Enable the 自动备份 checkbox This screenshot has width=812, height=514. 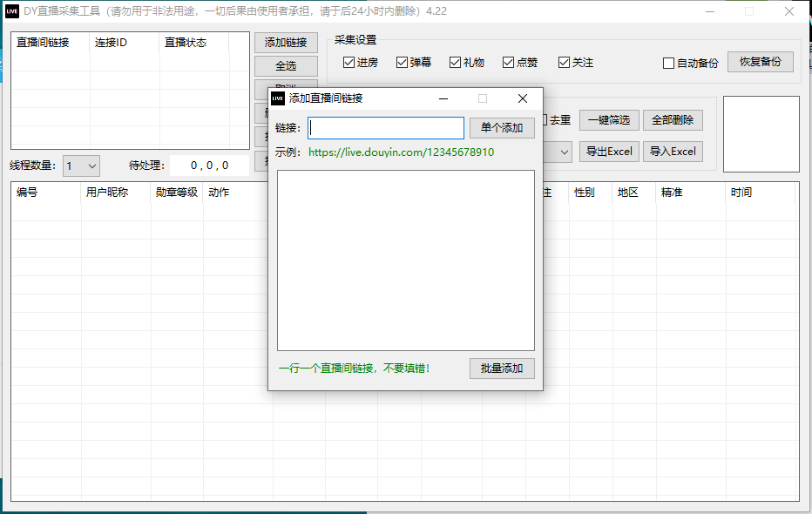click(x=669, y=64)
